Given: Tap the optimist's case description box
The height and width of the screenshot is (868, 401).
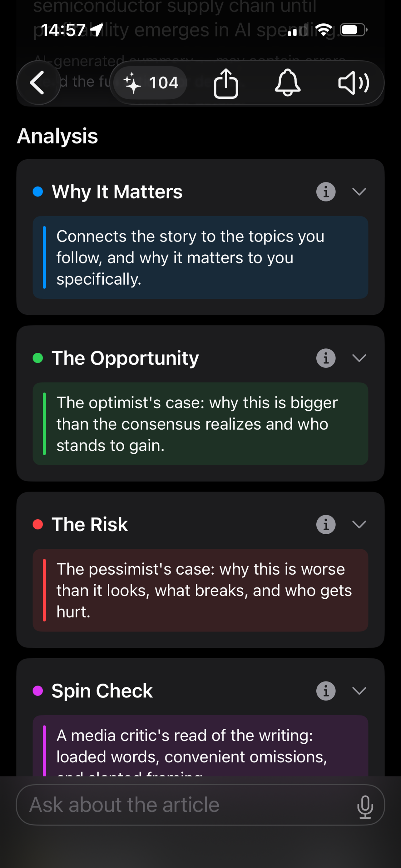Looking at the screenshot, I should click(x=200, y=424).
